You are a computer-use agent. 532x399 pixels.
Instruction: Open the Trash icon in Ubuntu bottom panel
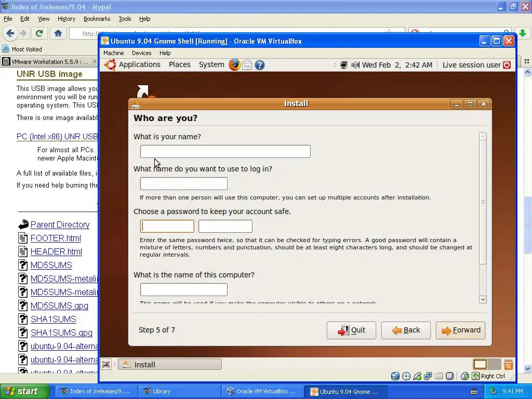(508, 364)
